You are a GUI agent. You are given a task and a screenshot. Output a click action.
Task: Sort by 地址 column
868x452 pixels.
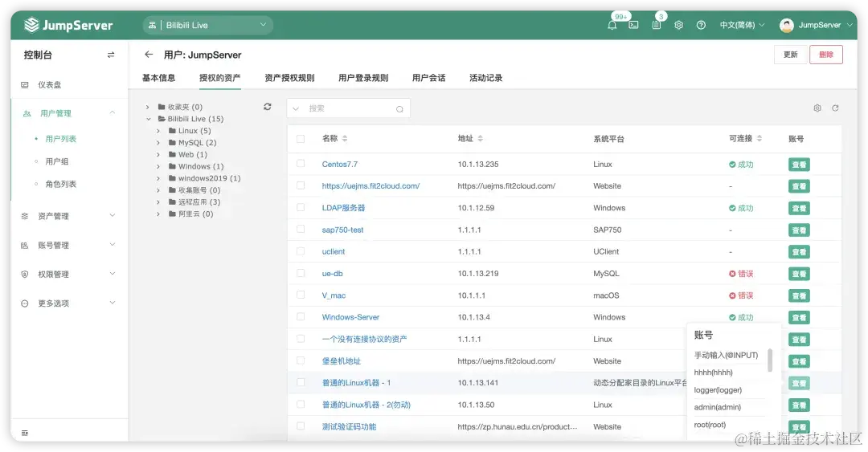click(x=480, y=138)
